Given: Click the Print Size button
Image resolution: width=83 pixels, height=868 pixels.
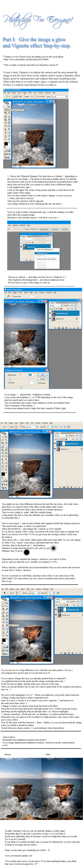Looking at the screenshot, I should click(x=65, y=229).
